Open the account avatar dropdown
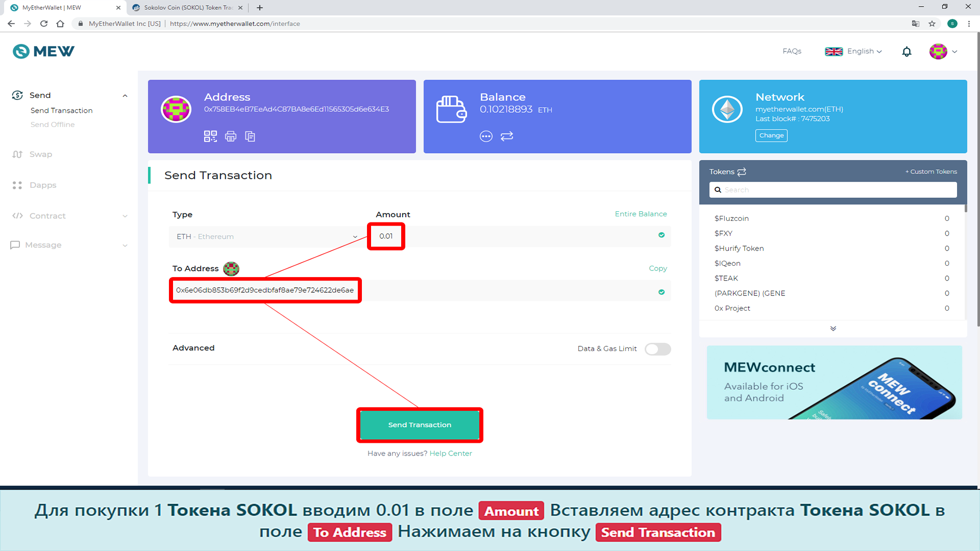Image resolution: width=980 pixels, height=551 pixels. click(943, 52)
